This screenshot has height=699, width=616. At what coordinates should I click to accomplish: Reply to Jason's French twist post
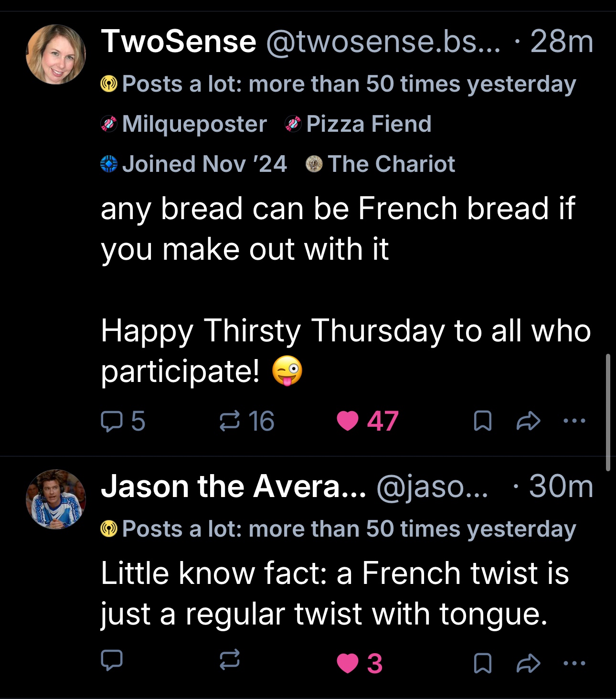(112, 661)
